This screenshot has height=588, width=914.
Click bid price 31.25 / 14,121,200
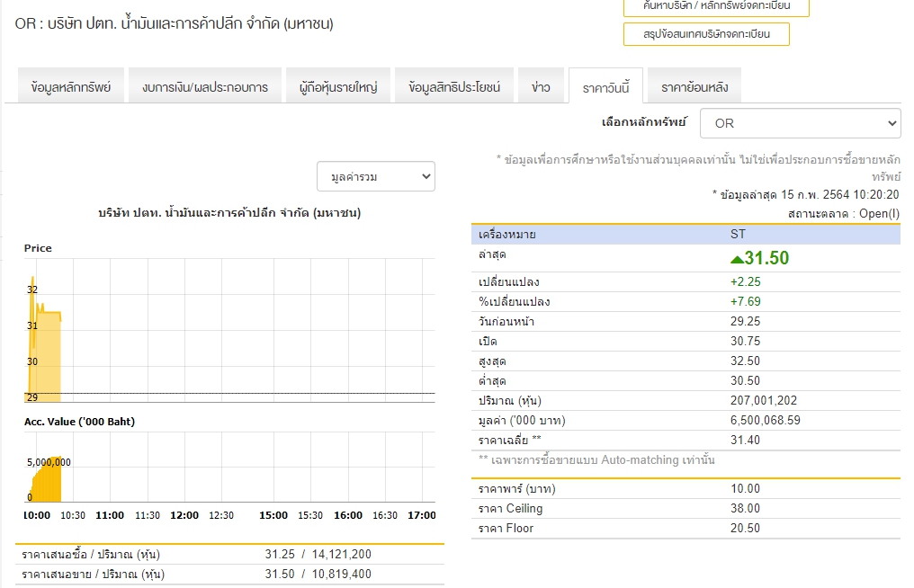pyautogui.click(x=318, y=554)
